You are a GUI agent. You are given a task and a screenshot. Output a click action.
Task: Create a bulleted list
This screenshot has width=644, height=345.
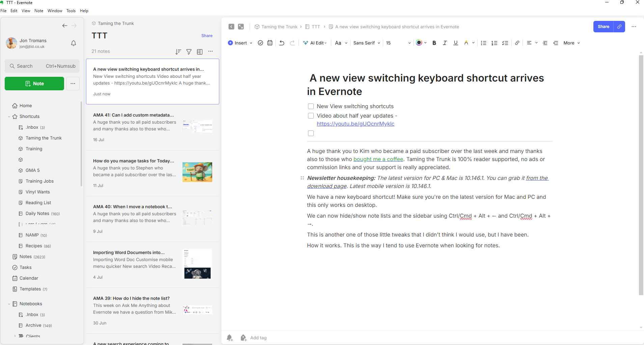[483, 43]
